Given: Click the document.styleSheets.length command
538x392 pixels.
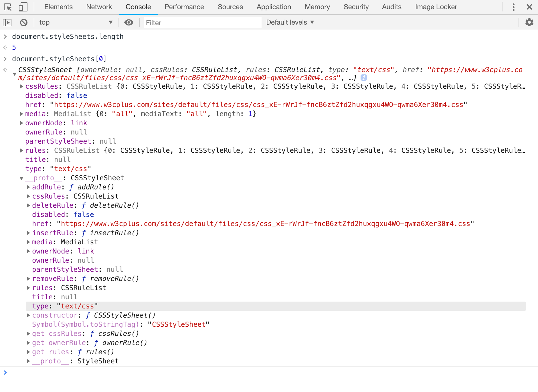Looking at the screenshot, I should pos(68,37).
